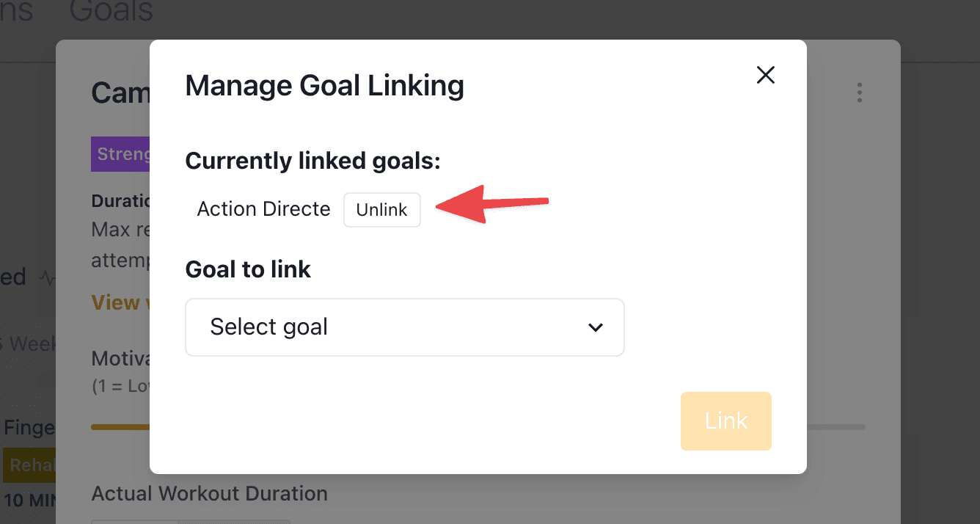Click the Manage Goal Linking title

pos(324,86)
